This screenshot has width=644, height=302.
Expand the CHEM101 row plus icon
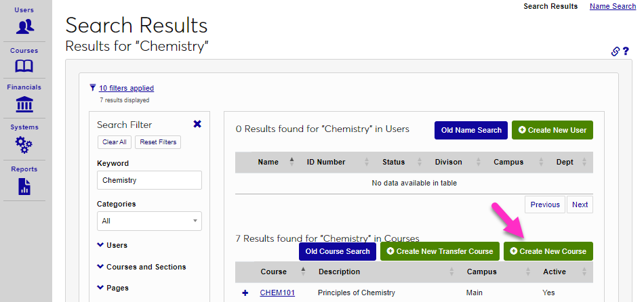pos(245,293)
